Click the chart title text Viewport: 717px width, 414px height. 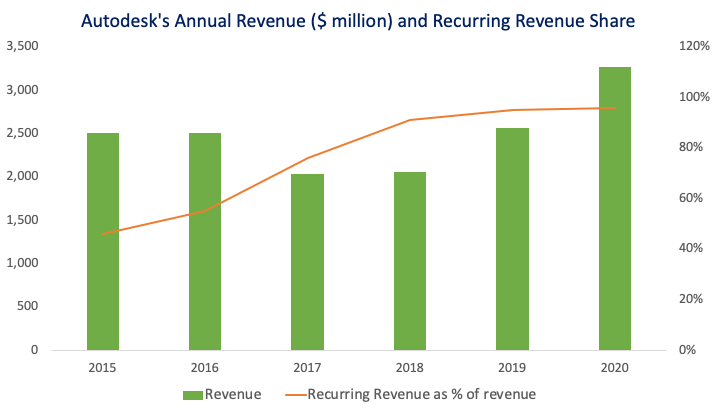(358, 19)
